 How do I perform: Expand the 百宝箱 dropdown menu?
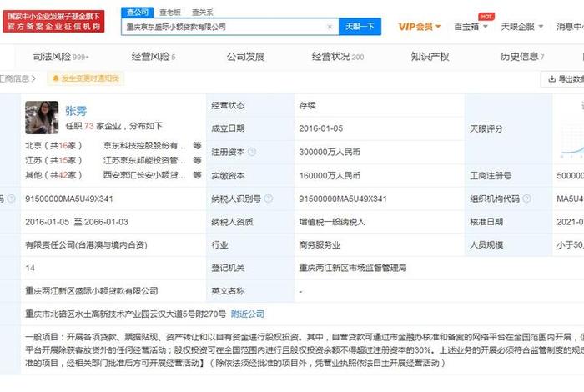[471, 27]
